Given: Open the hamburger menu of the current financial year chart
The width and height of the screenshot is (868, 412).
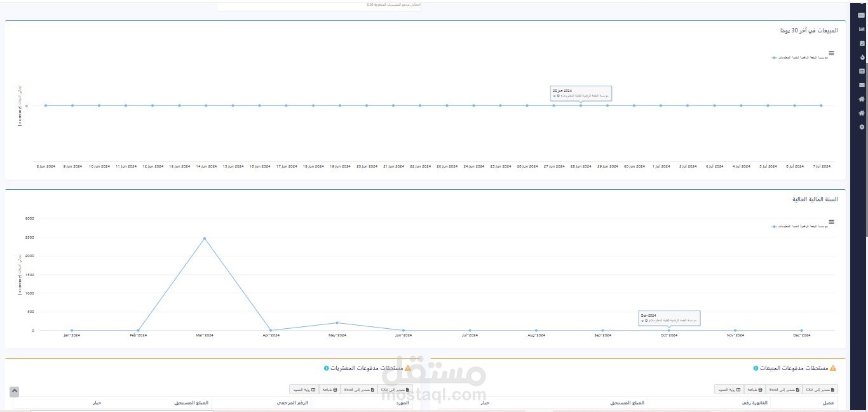Looking at the screenshot, I should [x=831, y=222].
